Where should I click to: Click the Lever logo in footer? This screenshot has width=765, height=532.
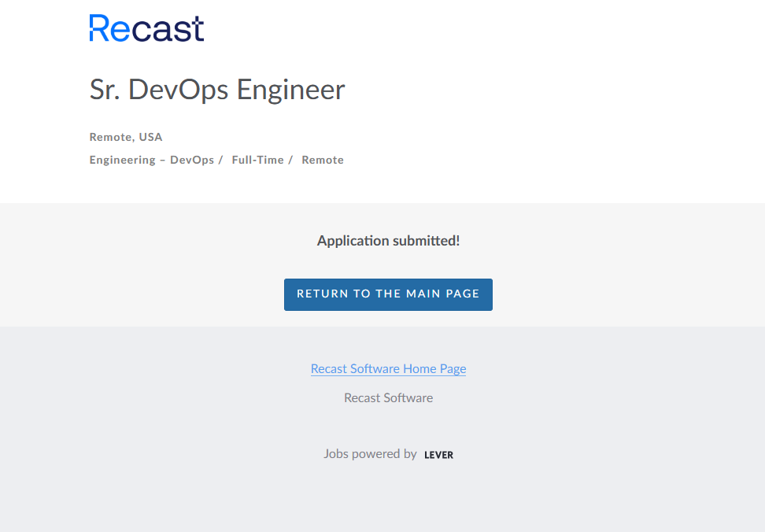click(x=438, y=455)
